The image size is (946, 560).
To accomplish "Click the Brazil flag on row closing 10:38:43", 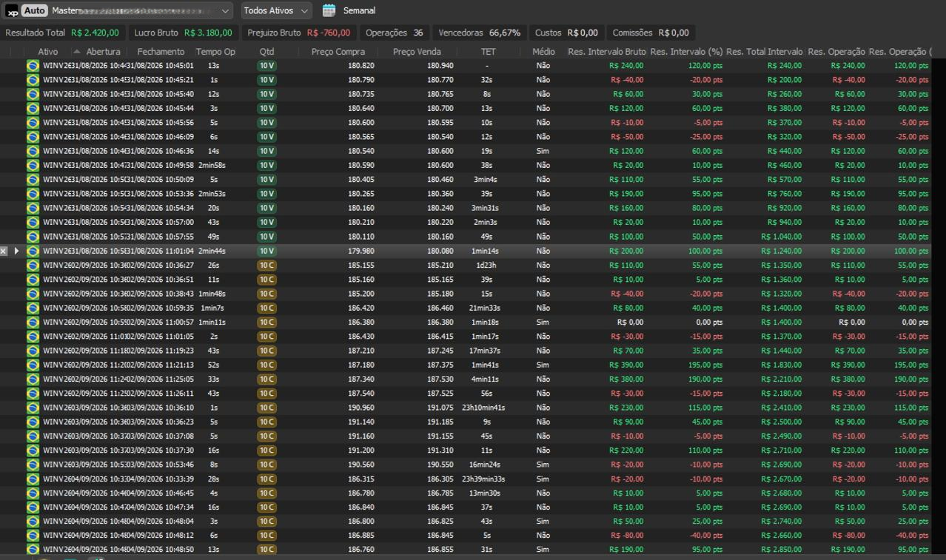I will pos(33,294).
